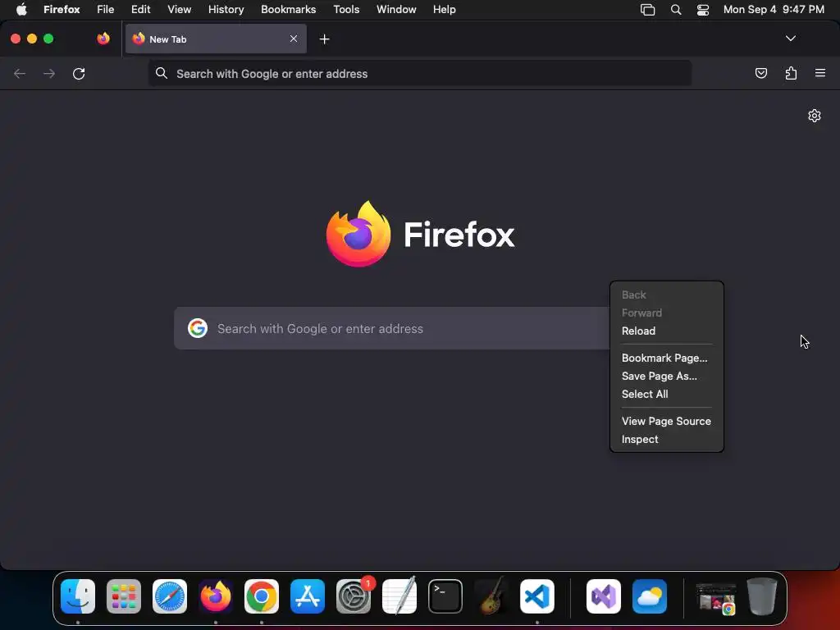
Task: Open the View menu in menu bar
Action: [x=179, y=10]
